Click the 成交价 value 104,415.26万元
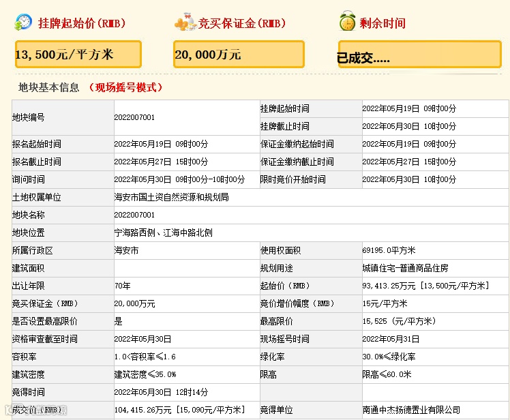 point(142,410)
